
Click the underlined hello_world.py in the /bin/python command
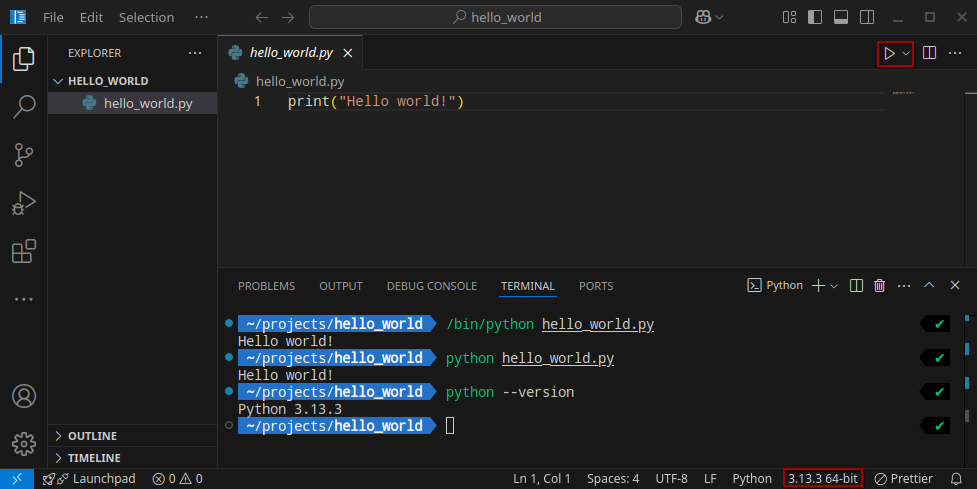[x=598, y=324]
